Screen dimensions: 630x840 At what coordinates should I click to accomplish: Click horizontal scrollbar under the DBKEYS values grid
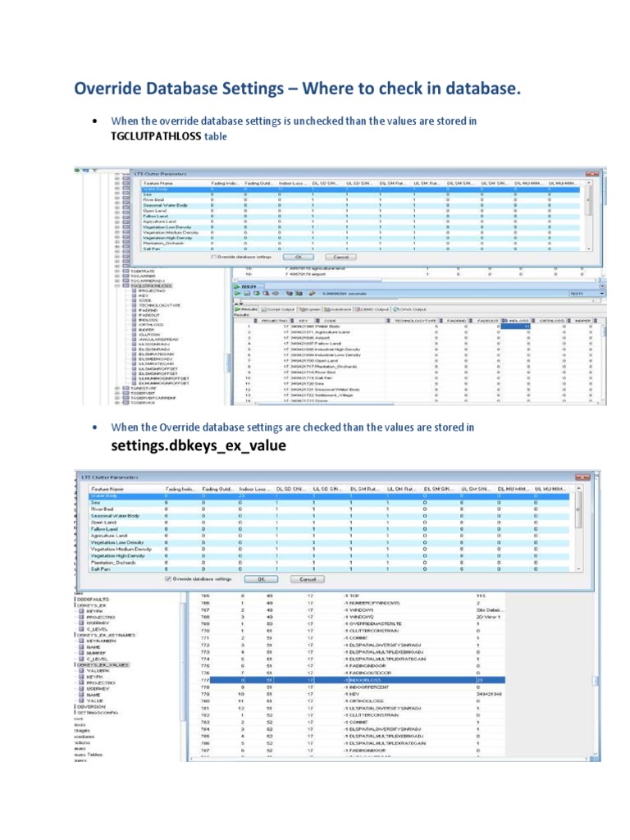pyautogui.click(x=390, y=759)
